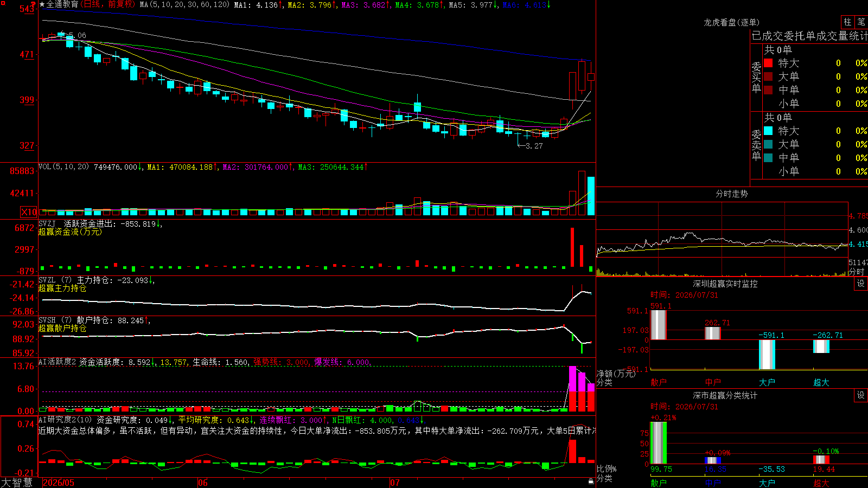Click the green MA4: 3.678 value
Screen dimensions: 868x488
coord(419,4)
